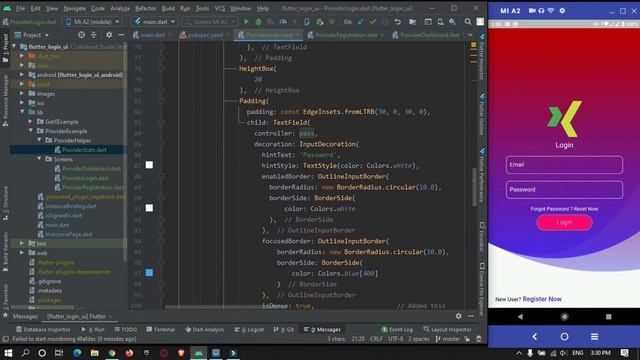Click the blue color swatch in gutter
Viewport: 640px width, 360px height.
click(x=149, y=273)
